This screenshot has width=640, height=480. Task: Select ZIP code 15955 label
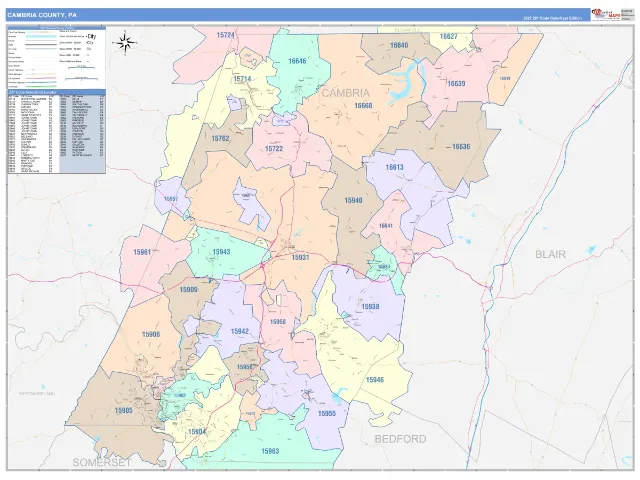tap(327, 413)
